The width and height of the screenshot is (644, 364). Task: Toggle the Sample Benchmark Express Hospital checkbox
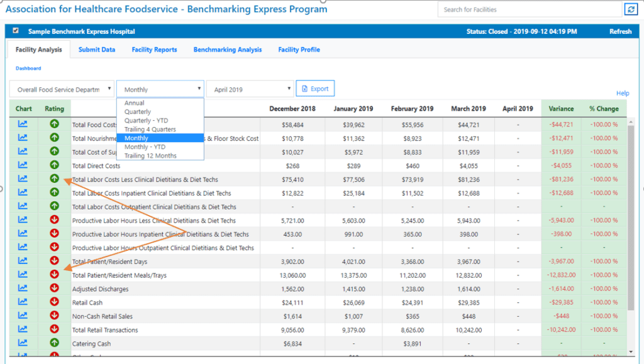[x=16, y=31]
